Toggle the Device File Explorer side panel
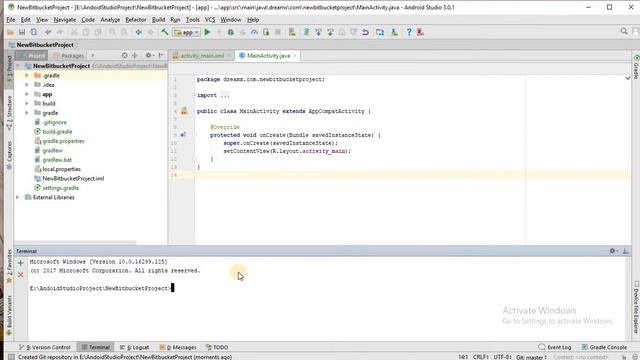 [636, 307]
